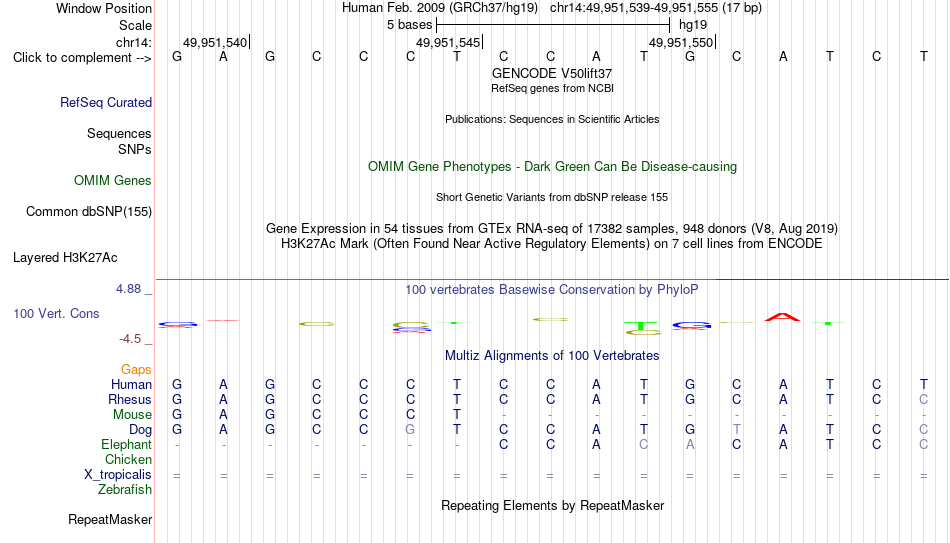Screen dimensions: 950x543
Task: Click the 'Click to complement -->' label
Action: [82, 58]
